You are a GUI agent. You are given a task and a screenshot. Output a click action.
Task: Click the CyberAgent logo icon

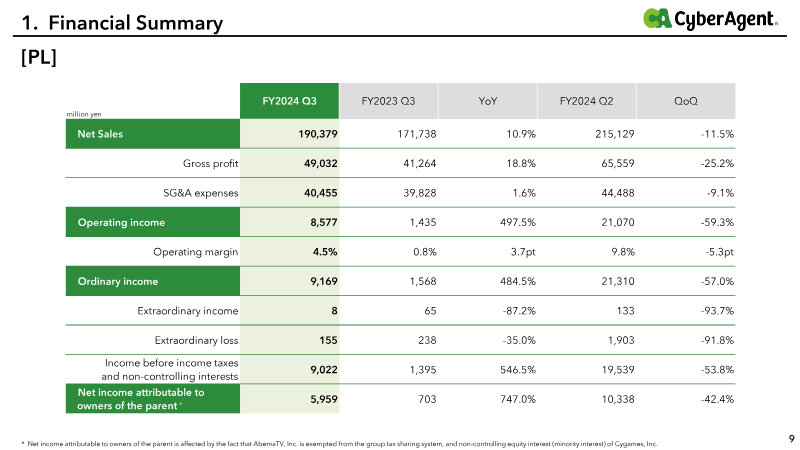tap(657, 18)
